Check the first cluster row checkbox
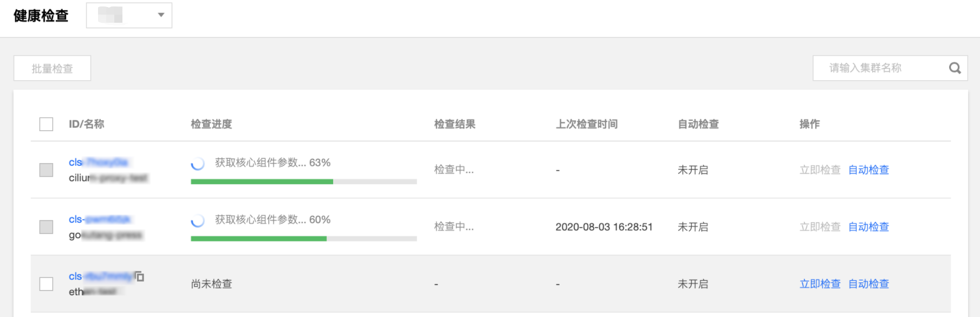 [x=46, y=170]
